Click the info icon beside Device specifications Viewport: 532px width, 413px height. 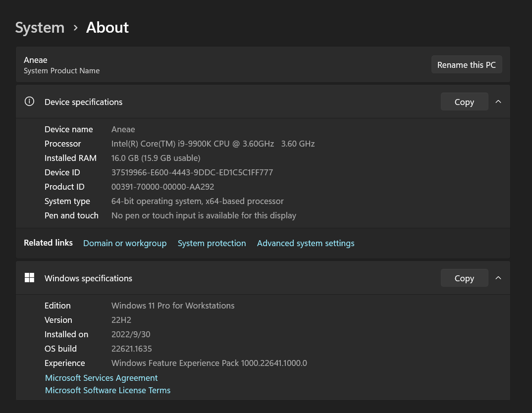pos(29,102)
